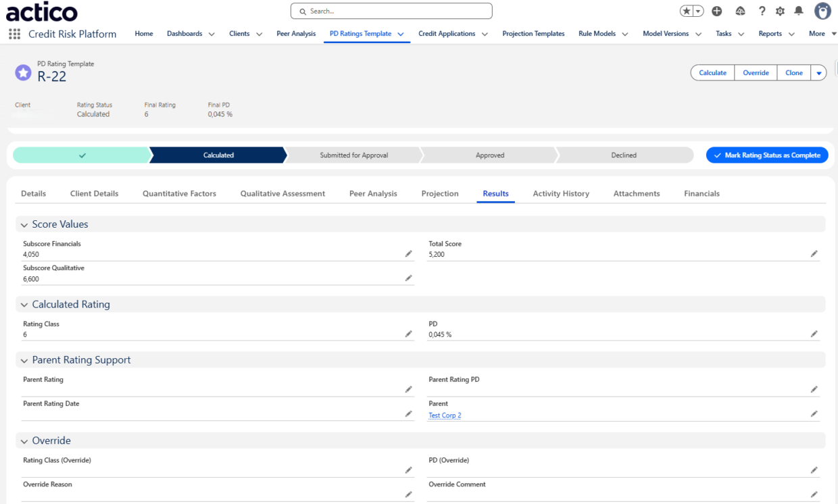838x504 pixels.
Task: Open Reports nav dropdown chevron
Action: tap(791, 34)
